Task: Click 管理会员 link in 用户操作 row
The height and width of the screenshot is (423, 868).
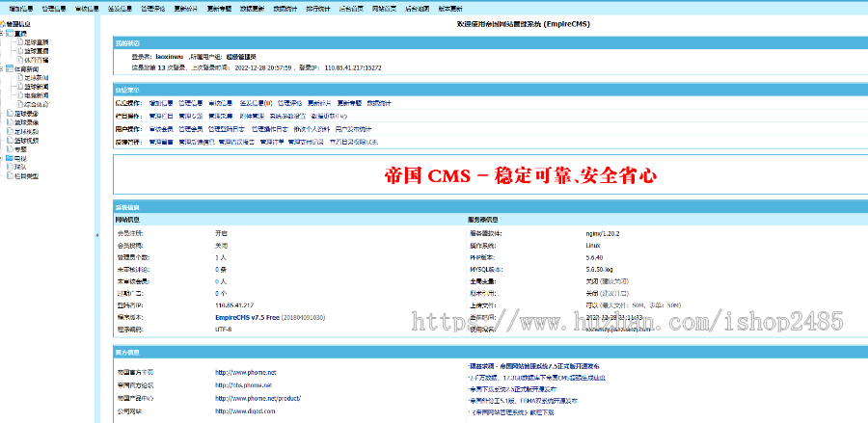Action: click(x=191, y=129)
